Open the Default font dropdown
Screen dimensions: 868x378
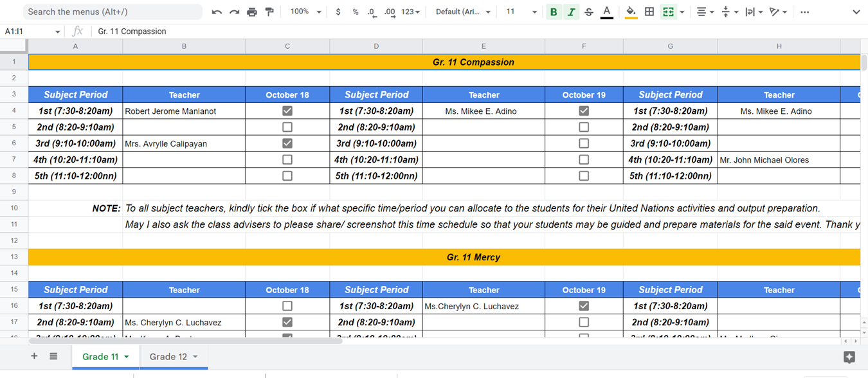coord(463,12)
